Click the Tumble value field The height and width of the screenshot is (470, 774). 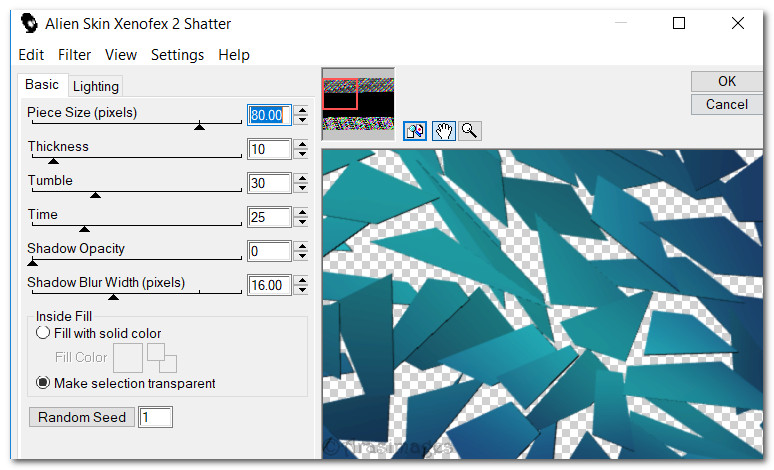click(270, 183)
